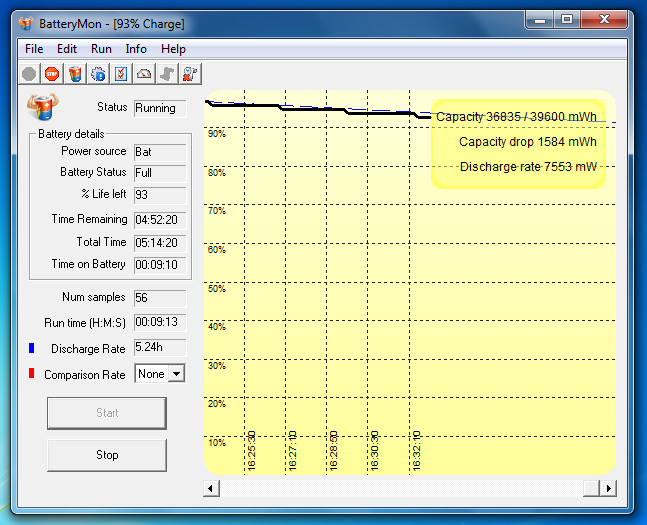Click the large battery mascot icon beside Status
647x525 pixels.
43,106
